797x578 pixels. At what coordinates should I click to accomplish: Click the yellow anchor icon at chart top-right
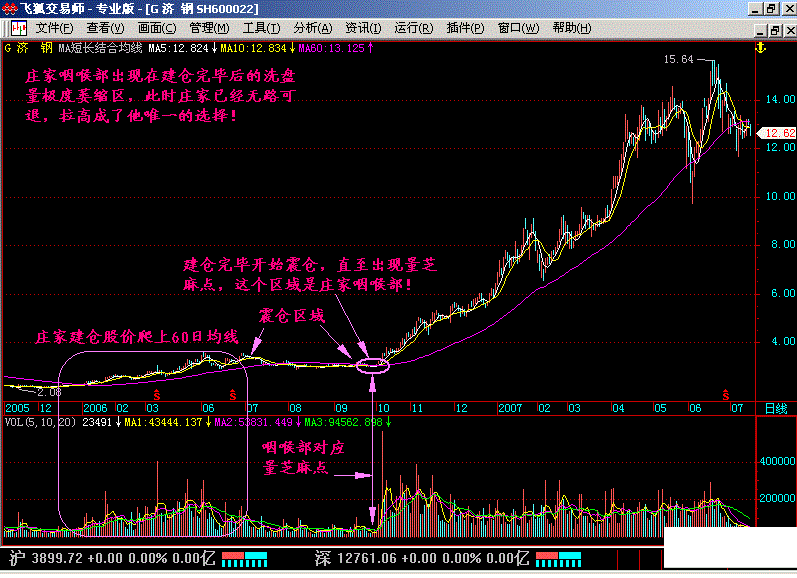(760, 48)
